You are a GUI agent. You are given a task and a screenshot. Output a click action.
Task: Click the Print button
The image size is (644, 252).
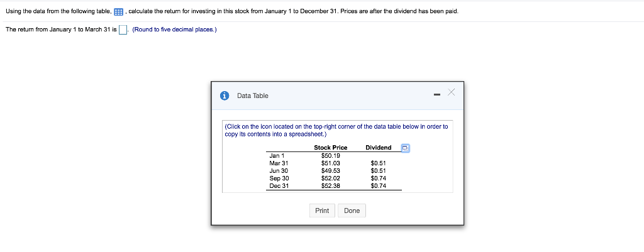(x=322, y=211)
